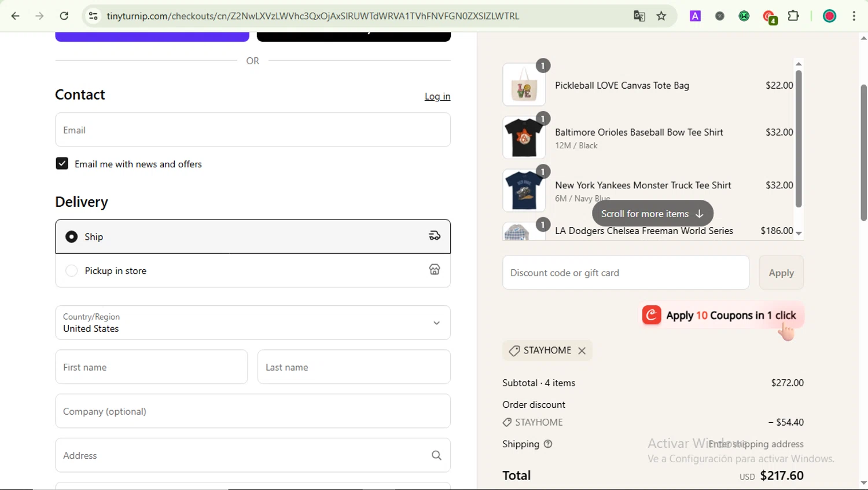The image size is (868, 490).
Task: Uncheck Email me with news and offers
Action: click(62, 164)
